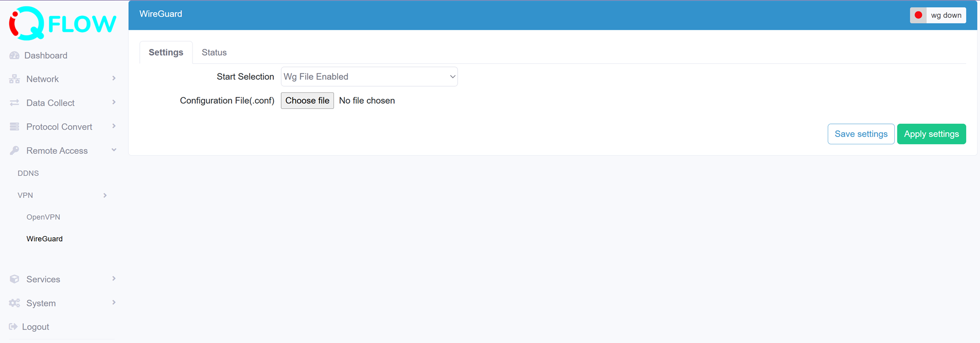Viewport: 980px width, 343px height.
Task: Click the 'No file chosen' text
Action: tap(367, 100)
